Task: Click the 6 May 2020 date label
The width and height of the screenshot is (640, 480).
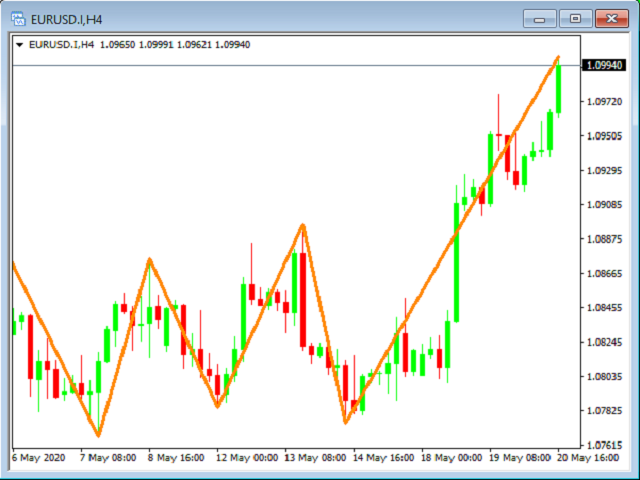Action: pos(38,458)
